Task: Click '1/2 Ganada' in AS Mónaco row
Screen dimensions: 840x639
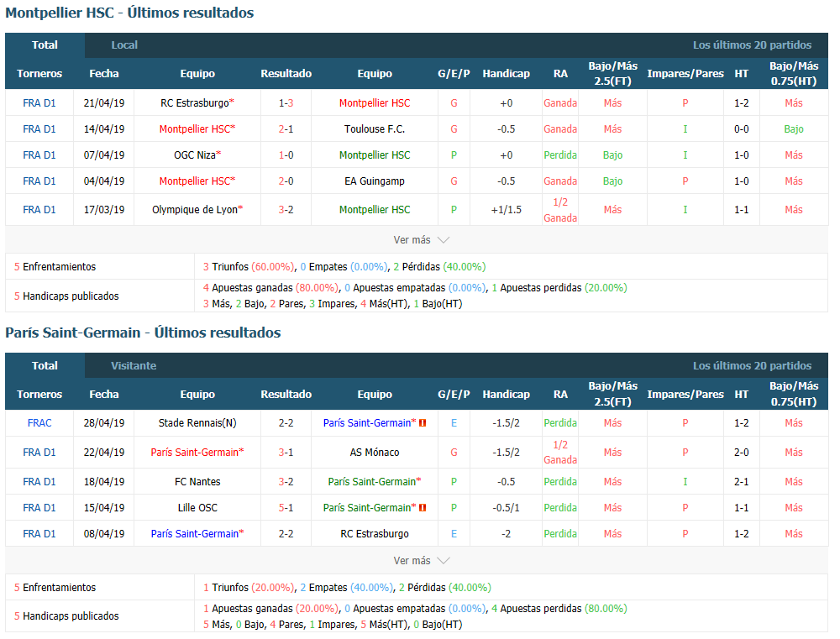Action: pos(560,453)
